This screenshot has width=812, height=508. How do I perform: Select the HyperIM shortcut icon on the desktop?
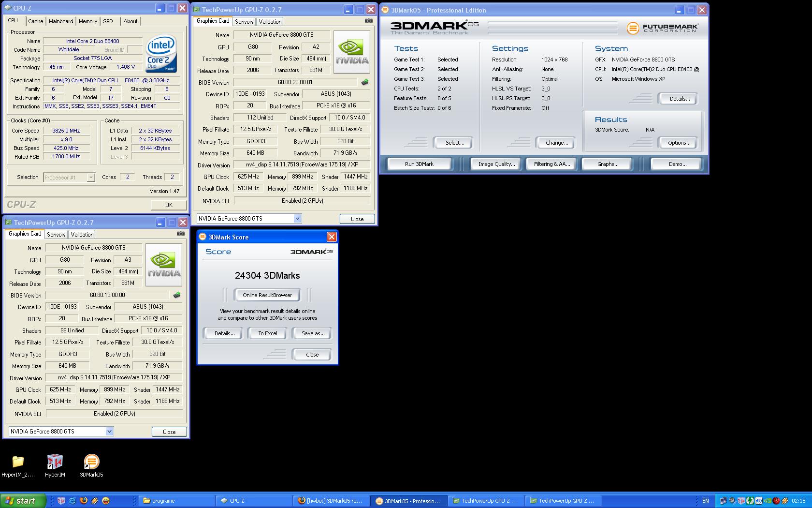pyautogui.click(x=55, y=462)
